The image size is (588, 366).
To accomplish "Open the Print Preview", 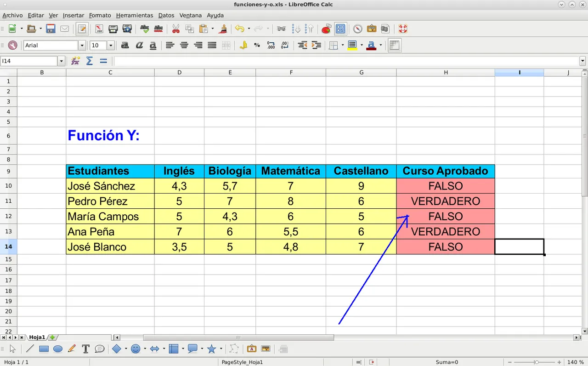I will [127, 29].
